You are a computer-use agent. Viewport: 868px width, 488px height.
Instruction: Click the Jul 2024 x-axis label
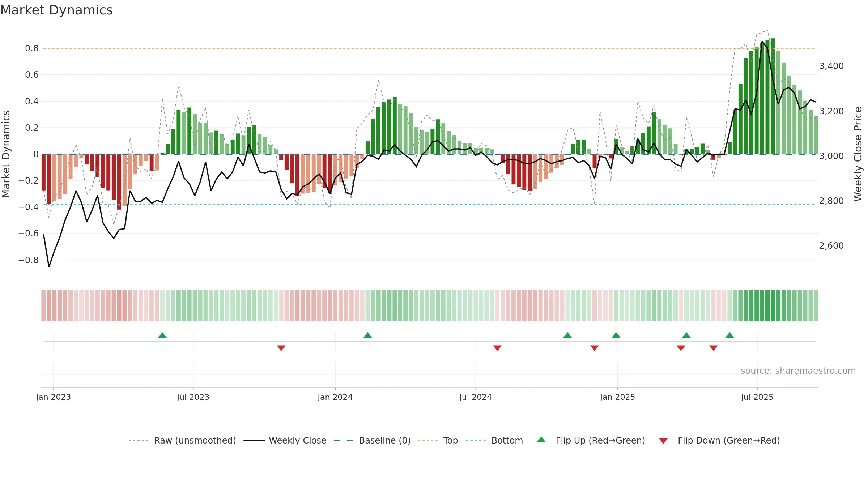pos(476,397)
